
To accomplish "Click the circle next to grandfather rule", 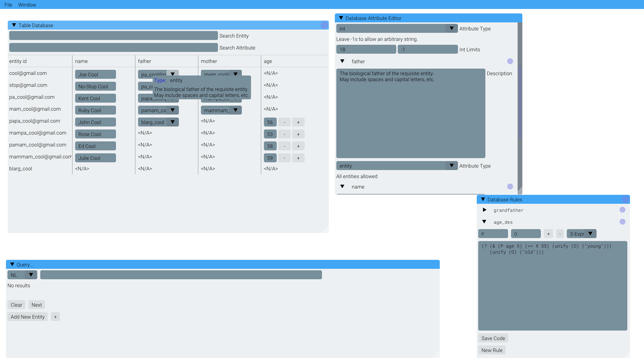I will [x=622, y=210].
